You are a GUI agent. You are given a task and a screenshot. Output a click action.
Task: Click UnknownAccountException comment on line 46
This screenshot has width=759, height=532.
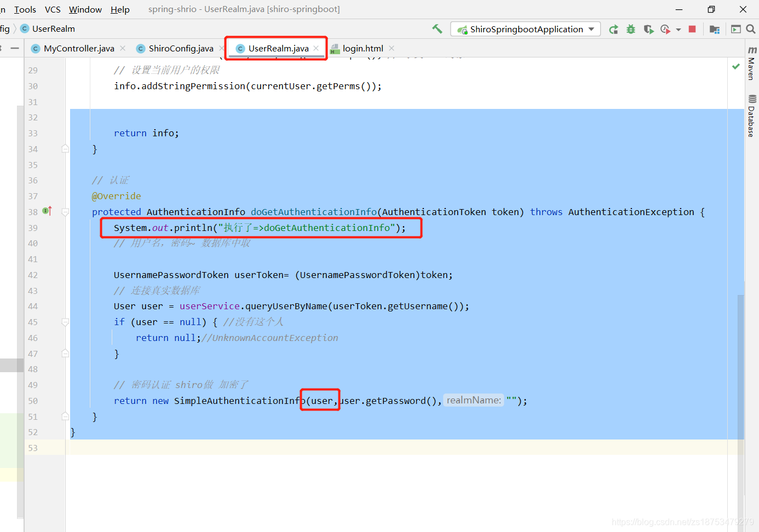click(275, 338)
